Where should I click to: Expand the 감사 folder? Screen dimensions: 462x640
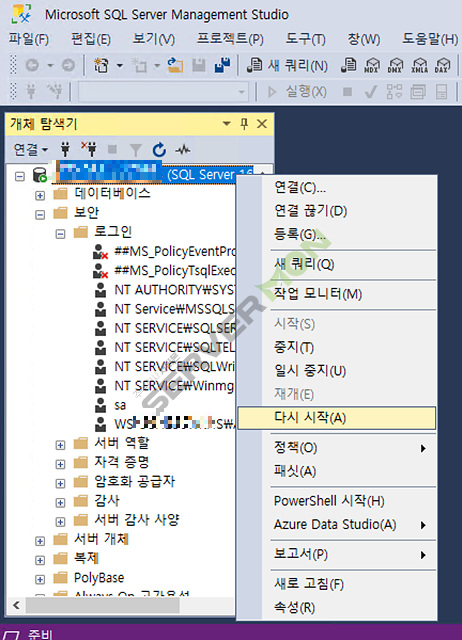(60, 503)
